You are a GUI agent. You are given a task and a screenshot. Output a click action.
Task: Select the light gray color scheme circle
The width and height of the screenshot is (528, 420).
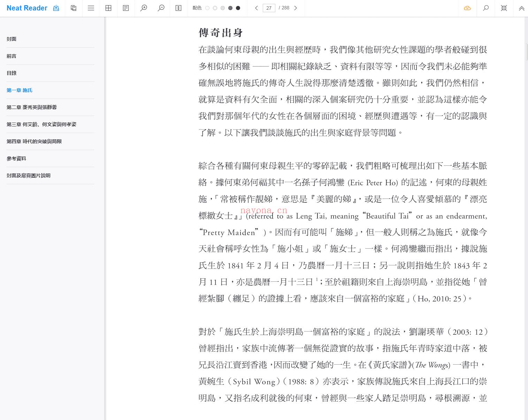(x=223, y=8)
